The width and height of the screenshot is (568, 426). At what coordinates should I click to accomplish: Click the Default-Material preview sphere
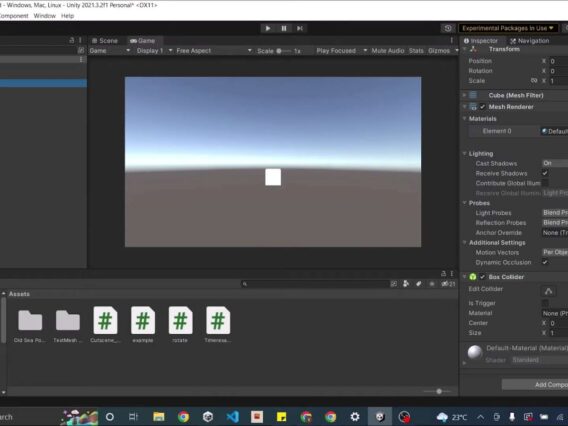point(475,352)
